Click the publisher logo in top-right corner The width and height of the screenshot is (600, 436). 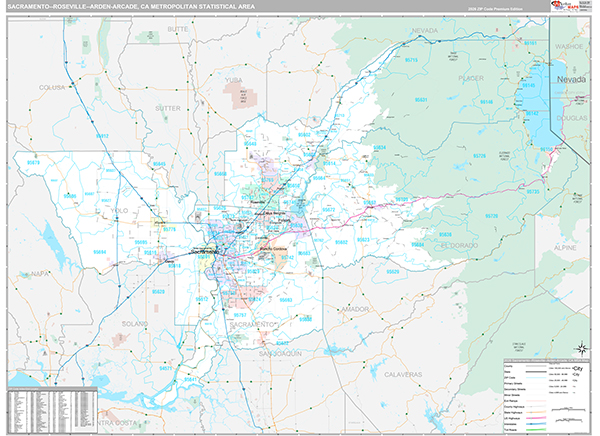(x=569, y=8)
